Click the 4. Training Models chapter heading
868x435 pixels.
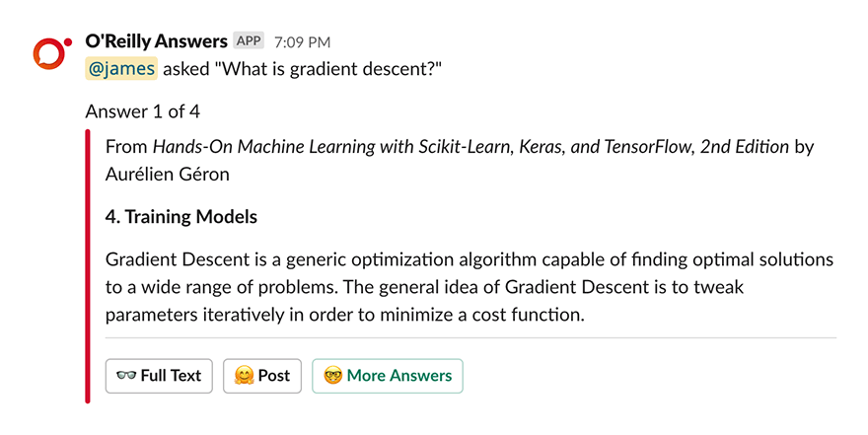point(181,217)
